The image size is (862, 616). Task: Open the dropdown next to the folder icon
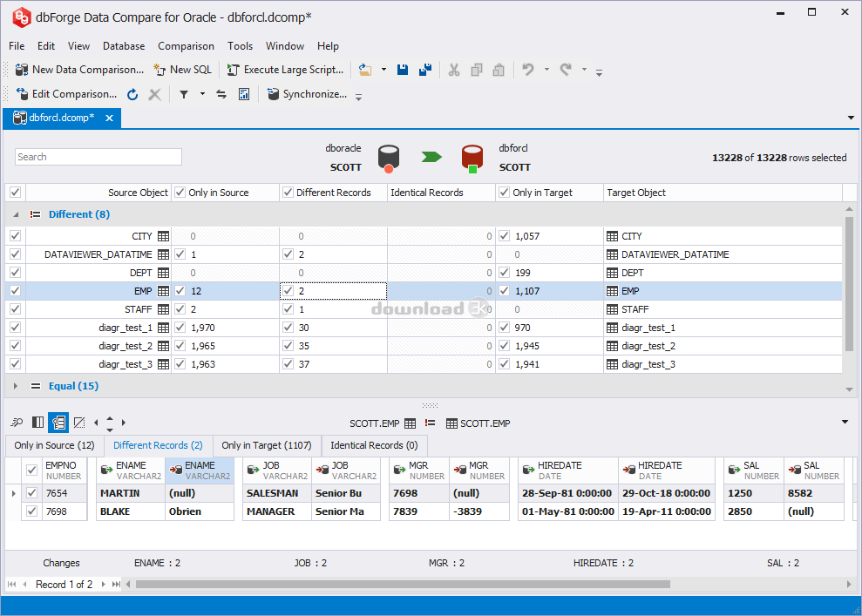(x=383, y=70)
